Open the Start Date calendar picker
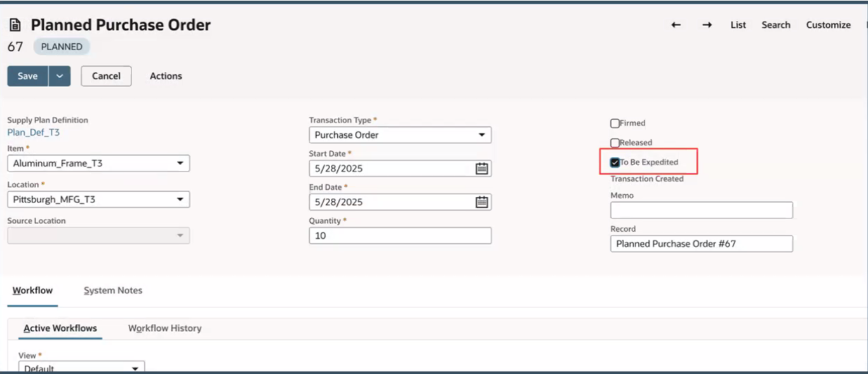The width and height of the screenshot is (868, 374). tap(482, 168)
